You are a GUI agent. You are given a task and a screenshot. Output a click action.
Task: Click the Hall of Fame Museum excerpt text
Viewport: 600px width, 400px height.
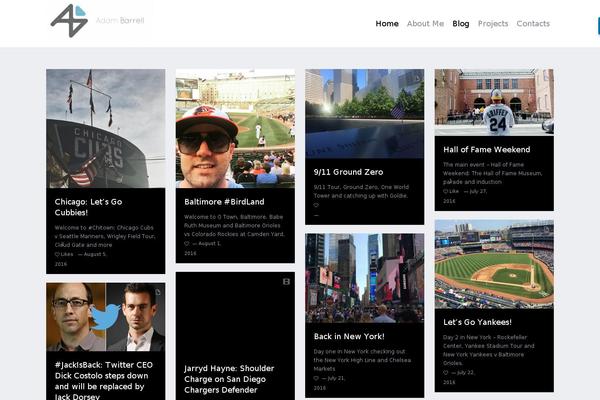pos(492,173)
